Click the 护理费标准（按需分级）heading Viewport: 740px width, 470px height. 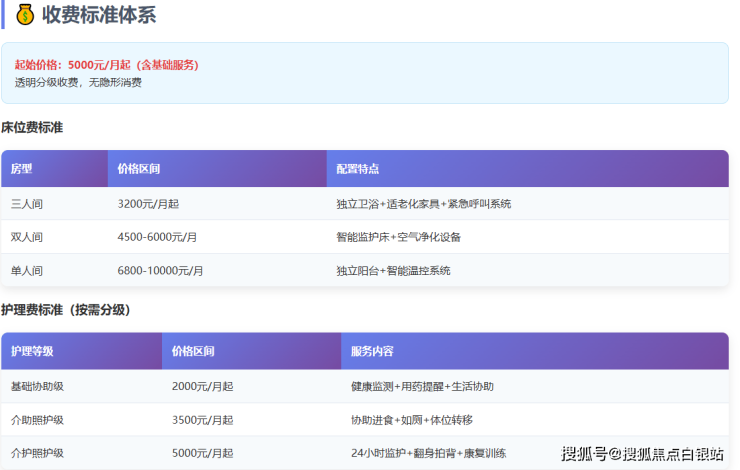pos(66,310)
